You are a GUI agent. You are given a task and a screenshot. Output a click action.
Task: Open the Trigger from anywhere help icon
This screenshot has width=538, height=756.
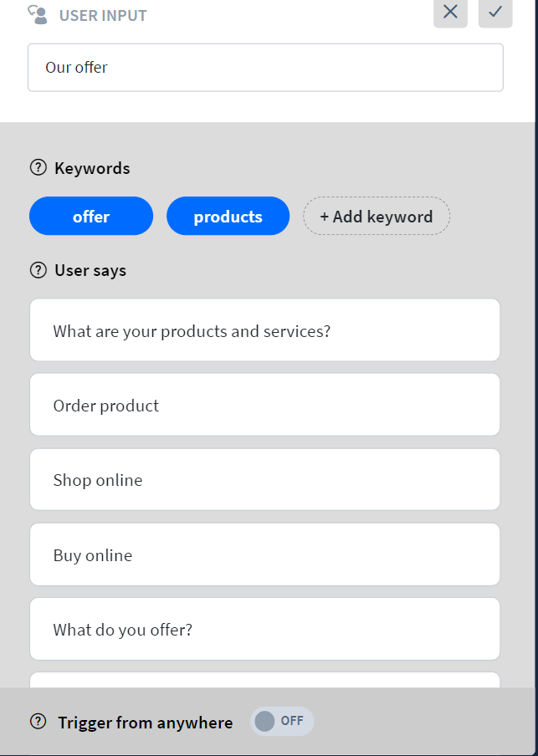tap(38, 722)
